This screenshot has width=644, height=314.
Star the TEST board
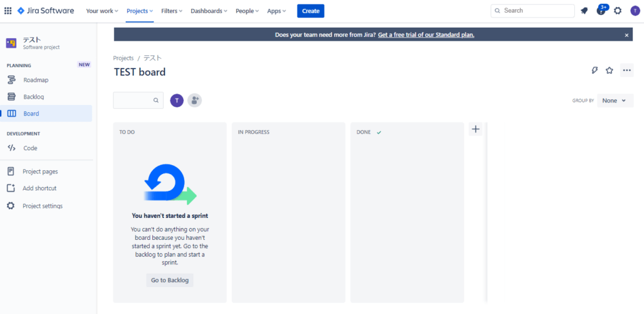click(609, 70)
